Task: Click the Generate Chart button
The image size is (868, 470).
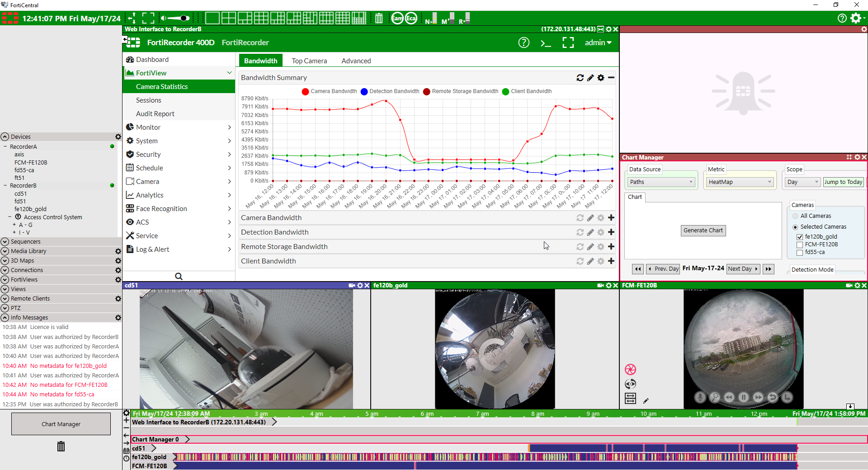Action: pos(703,230)
